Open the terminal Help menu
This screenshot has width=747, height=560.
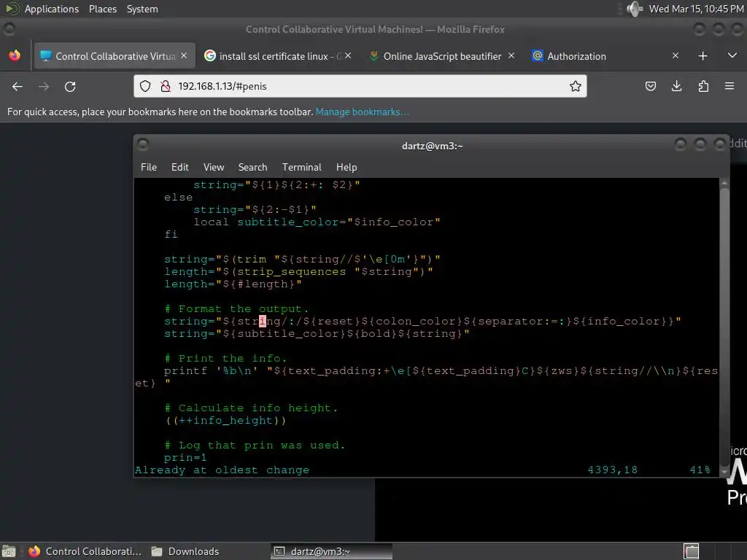(347, 167)
